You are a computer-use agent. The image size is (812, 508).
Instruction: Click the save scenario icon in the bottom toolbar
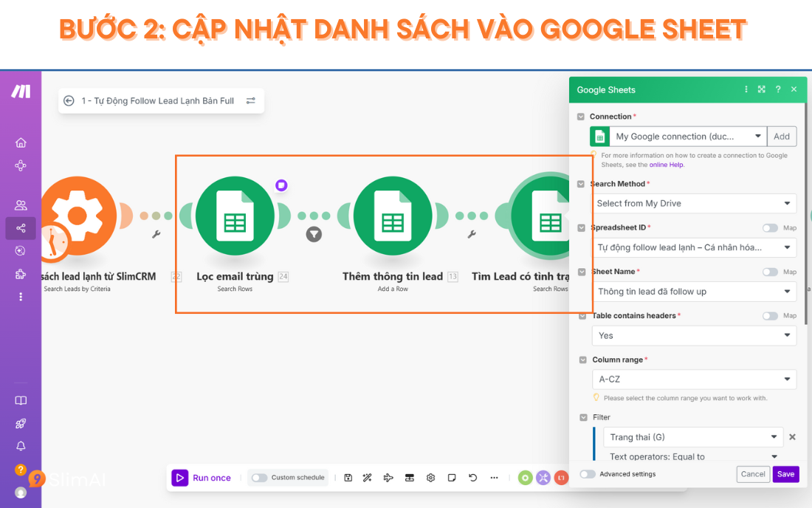[348, 478]
